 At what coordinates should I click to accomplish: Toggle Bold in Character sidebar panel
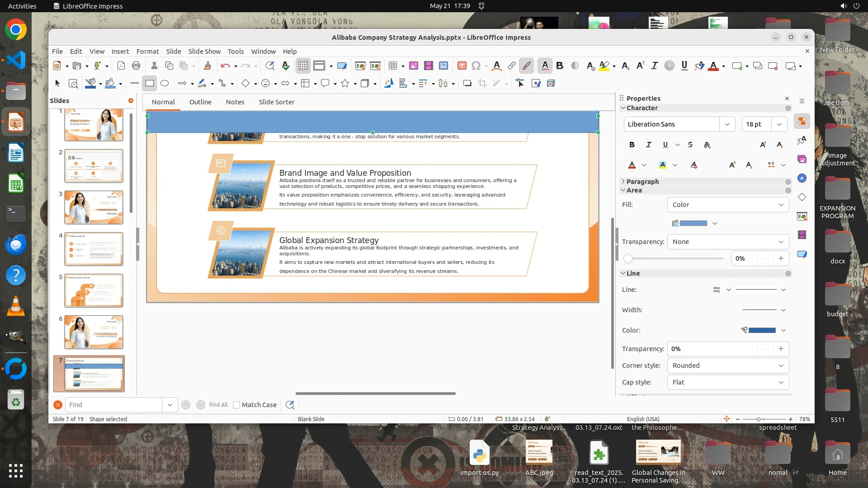(632, 145)
